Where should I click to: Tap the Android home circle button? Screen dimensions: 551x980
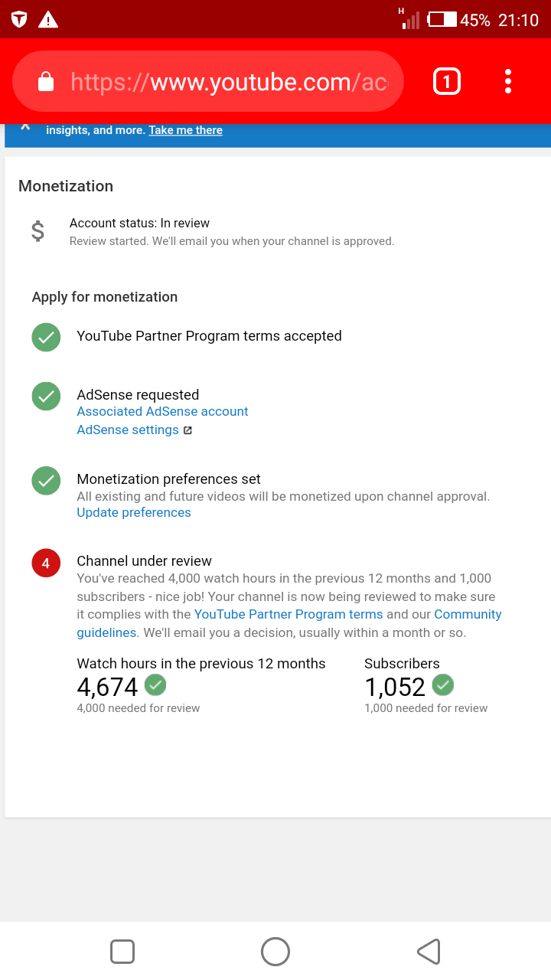tap(275, 952)
